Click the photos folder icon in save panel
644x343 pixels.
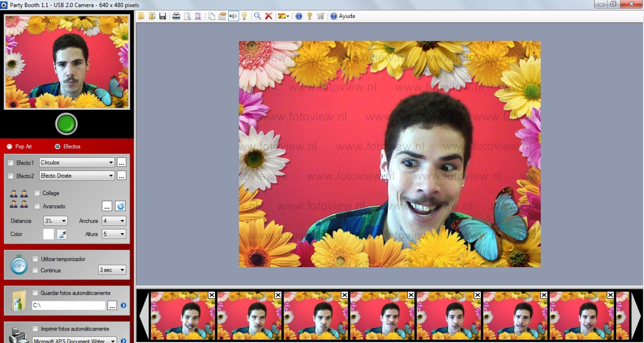[19, 300]
